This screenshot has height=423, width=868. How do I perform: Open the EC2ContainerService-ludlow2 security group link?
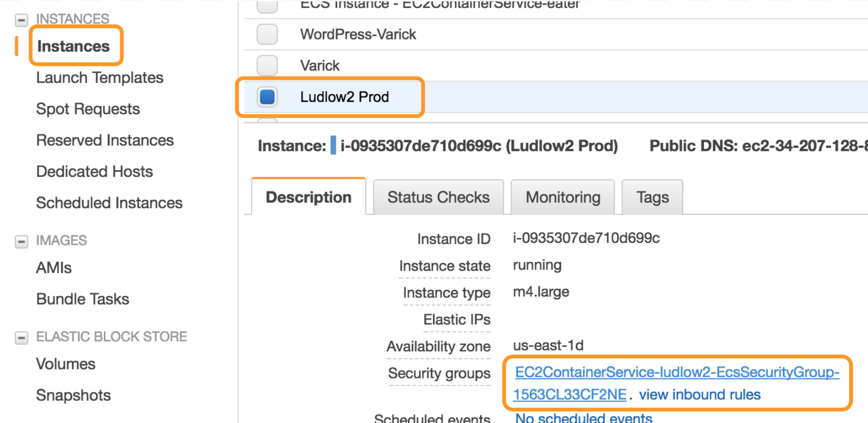pos(677,373)
